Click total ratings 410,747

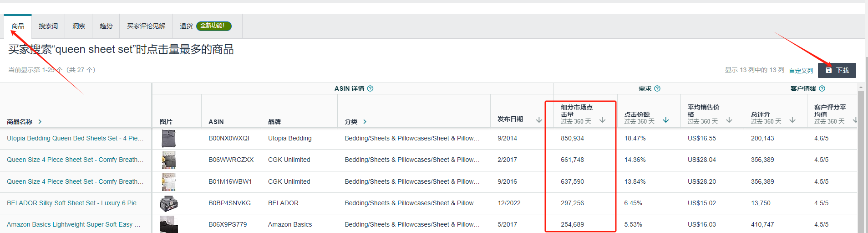(x=762, y=224)
